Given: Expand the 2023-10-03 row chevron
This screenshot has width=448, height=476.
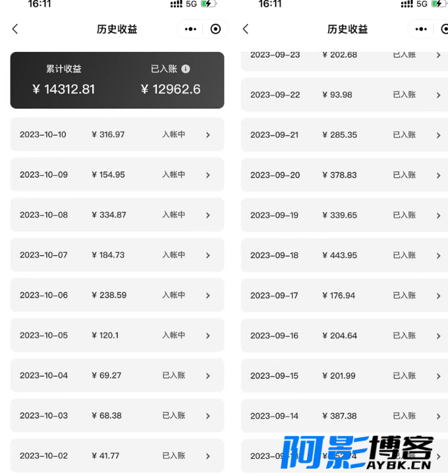Looking at the screenshot, I should click(208, 416).
